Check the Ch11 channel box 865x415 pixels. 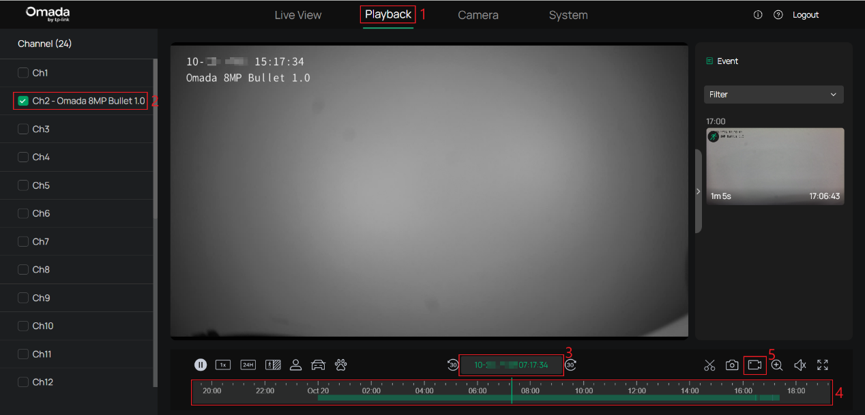[x=23, y=354]
